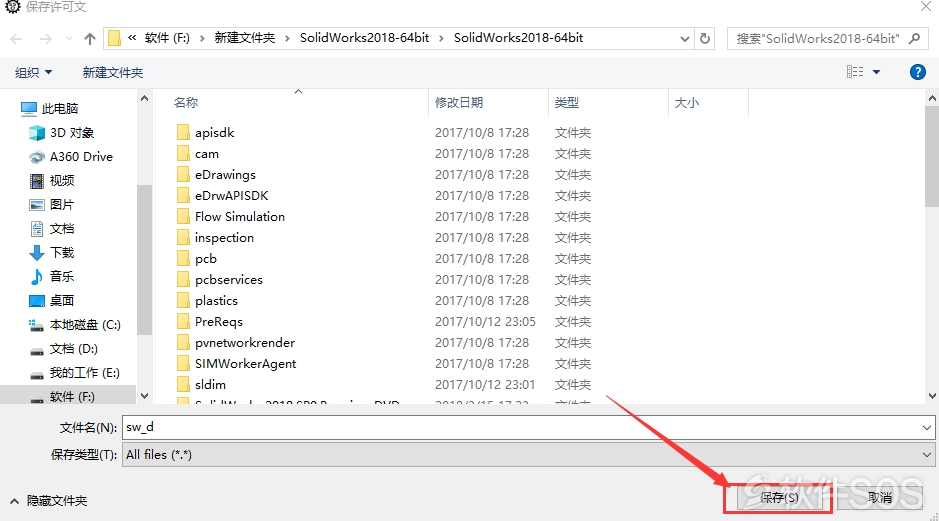Select 视频 in navigation pane

point(52,180)
